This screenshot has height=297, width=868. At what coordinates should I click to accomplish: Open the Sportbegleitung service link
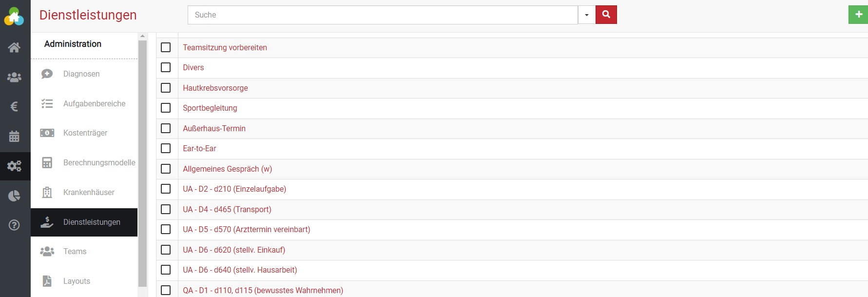(210, 108)
